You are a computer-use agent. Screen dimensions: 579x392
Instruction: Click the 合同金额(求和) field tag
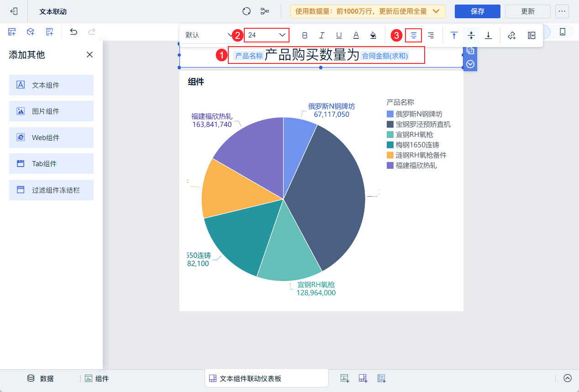385,56
